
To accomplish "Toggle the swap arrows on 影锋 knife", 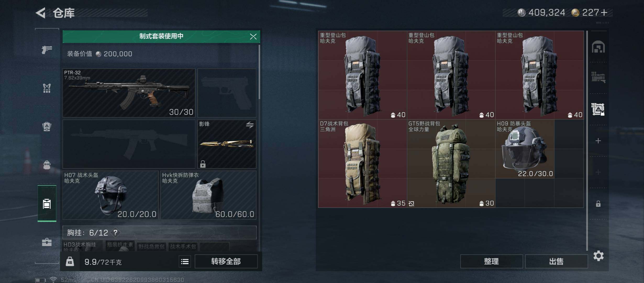I will click(x=250, y=125).
